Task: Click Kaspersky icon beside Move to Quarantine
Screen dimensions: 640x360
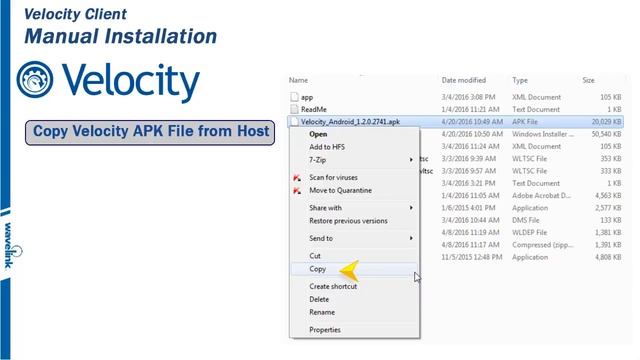Action: [297, 191]
